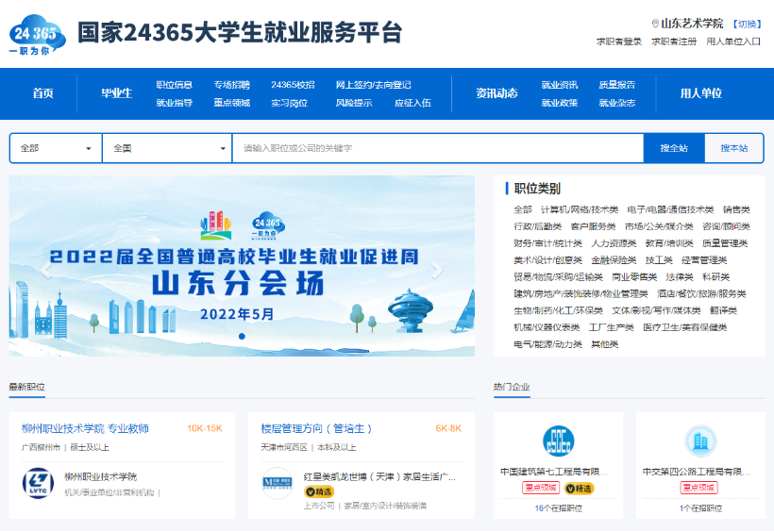The height and width of the screenshot is (532, 774).
Task: Open 毕业生 navigation section
Action: [x=116, y=93]
